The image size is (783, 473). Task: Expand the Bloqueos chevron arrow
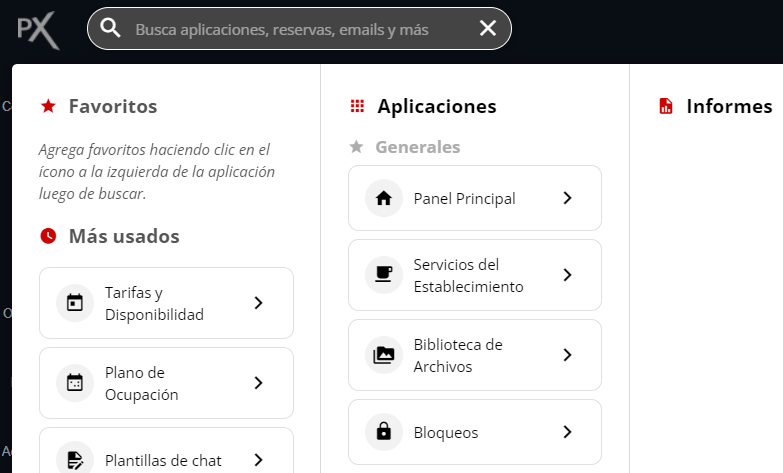tap(567, 432)
